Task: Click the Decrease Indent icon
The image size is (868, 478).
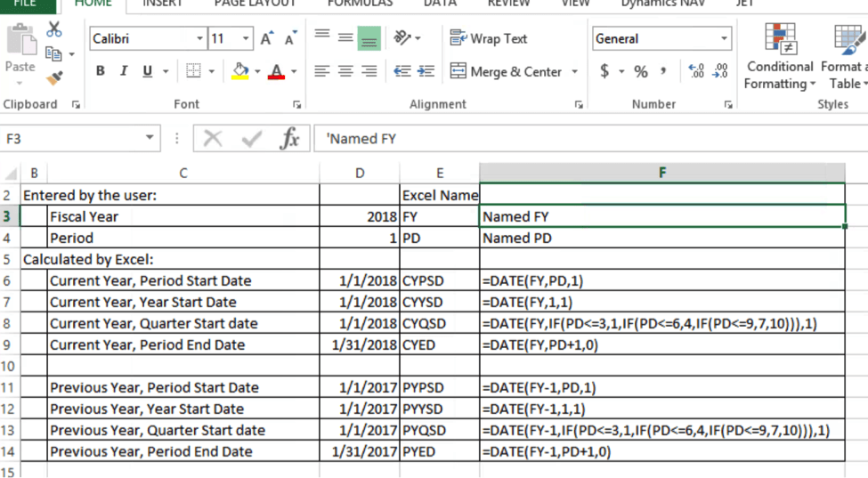Action: (402, 71)
